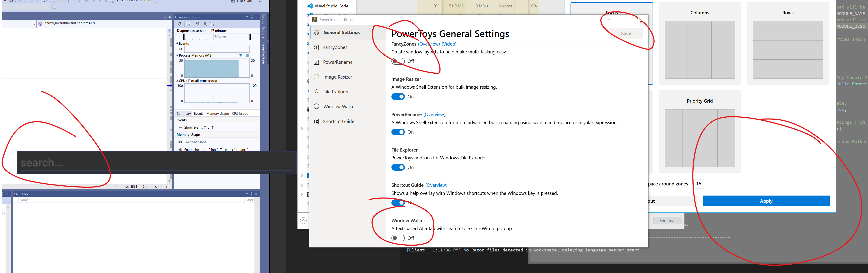Click the Diagnostic Tools settings gear
The height and width of the screenshot is (273, 868).
click(x=179, y=24)
